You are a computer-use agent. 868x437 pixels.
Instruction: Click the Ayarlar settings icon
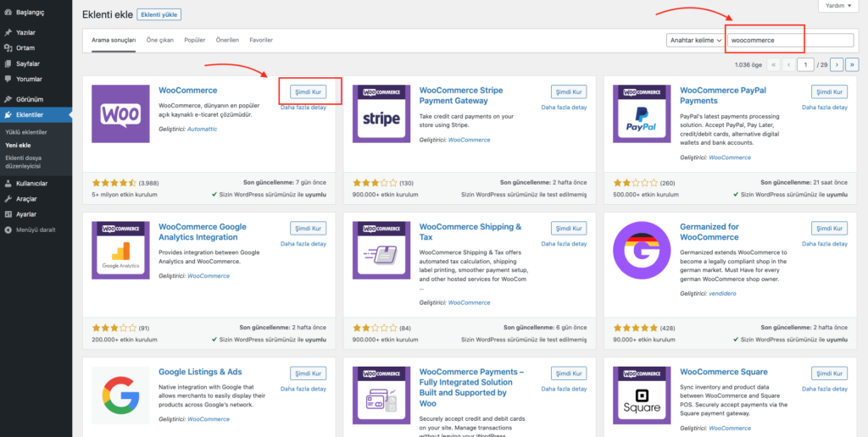pyautogui.click(x=8, y=214)
